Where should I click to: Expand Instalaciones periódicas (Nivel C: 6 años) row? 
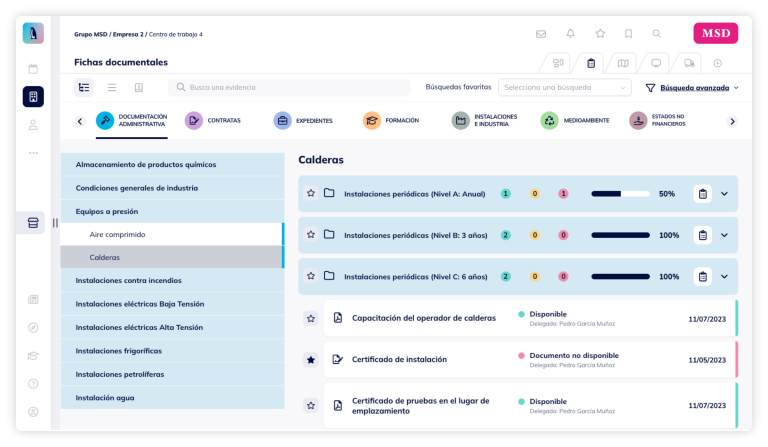[725, 276]
